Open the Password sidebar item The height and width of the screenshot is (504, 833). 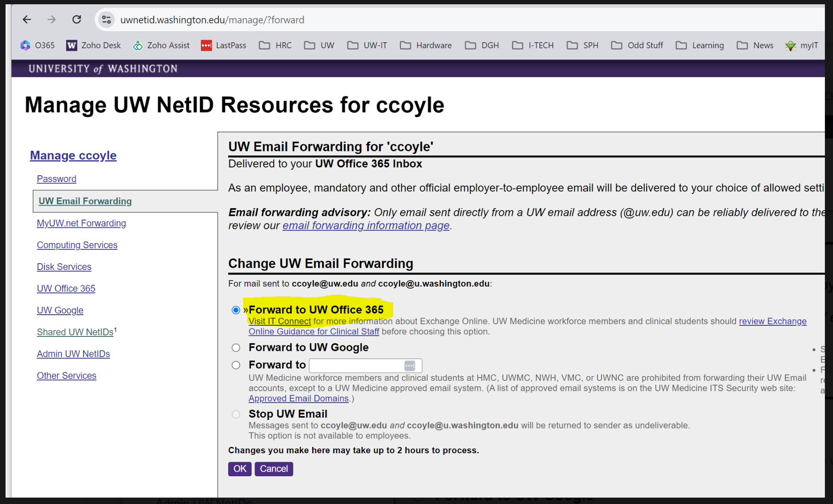point(56,179)
